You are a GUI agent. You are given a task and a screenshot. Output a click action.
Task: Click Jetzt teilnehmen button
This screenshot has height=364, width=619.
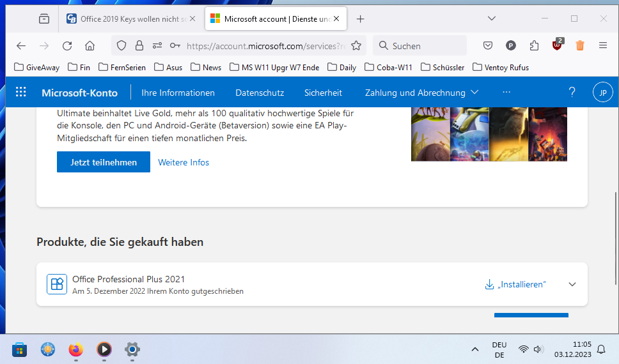click(104, 162)
